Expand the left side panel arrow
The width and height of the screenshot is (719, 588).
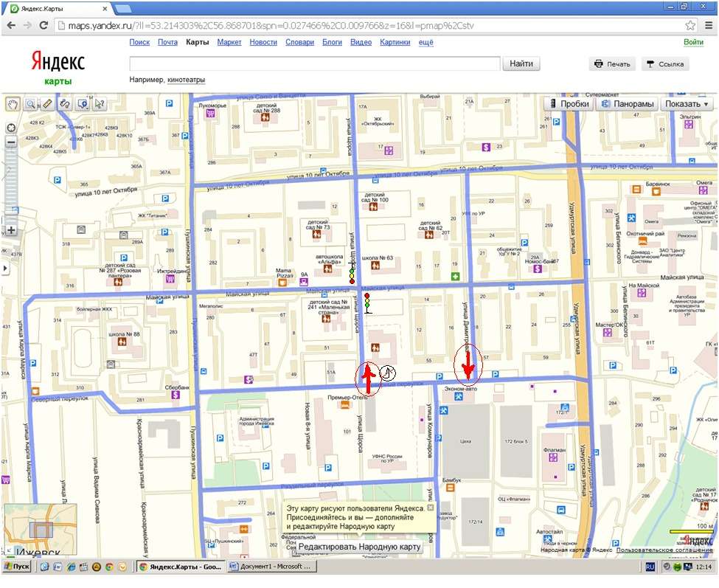(4, 268)
